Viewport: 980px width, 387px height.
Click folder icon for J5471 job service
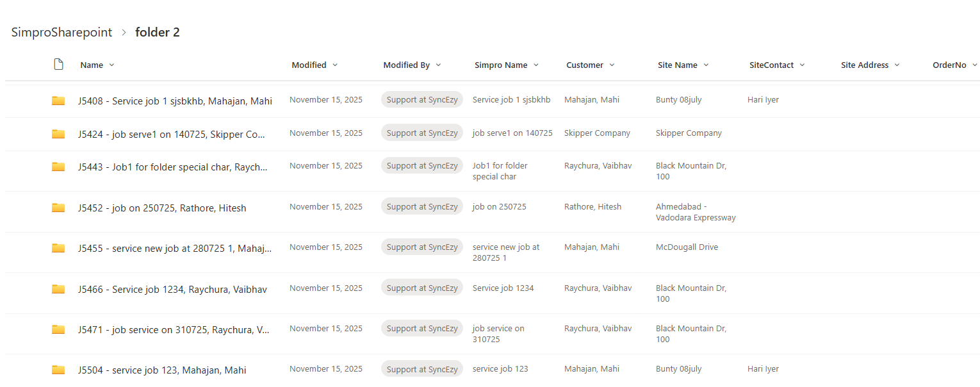(x=58, y=329)
